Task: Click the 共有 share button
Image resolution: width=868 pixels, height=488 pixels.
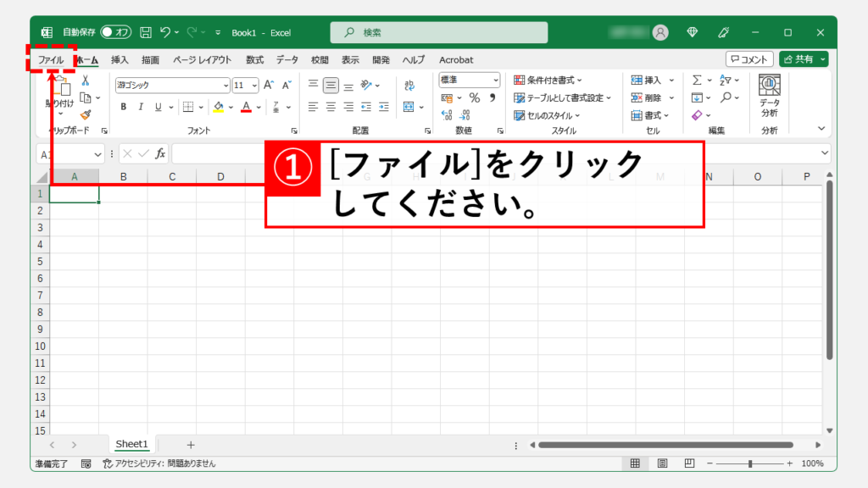Action: click(x=803, y=59)
